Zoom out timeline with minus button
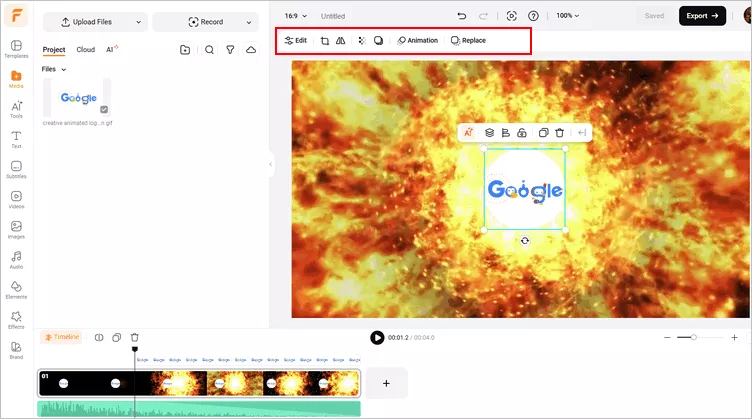This screenshot has height=419, width=752. 667,338
